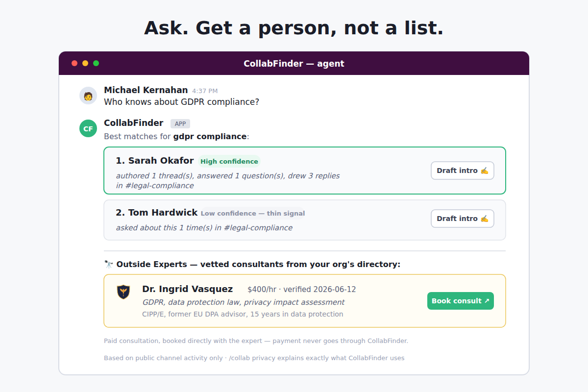The width and height of the screenshot is (588, 392).
Task: Click the #legial-compliance channel under Sarah Okafor
Action: (x=160, y=186)
